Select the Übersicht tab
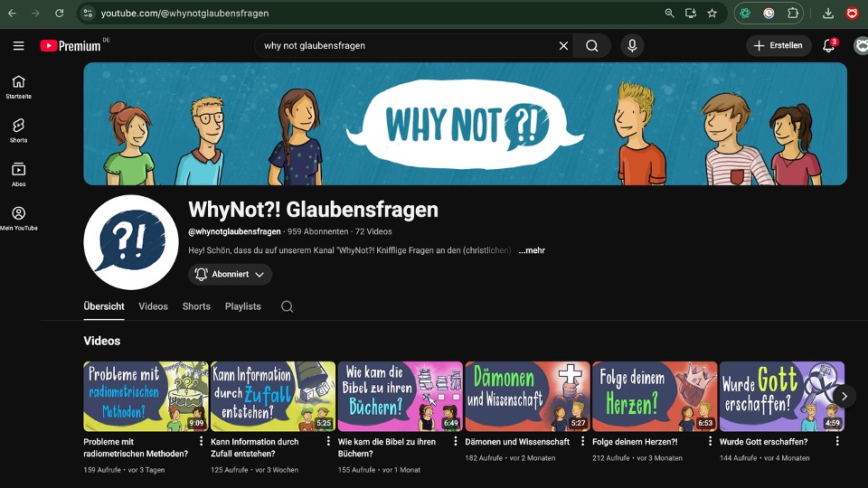The image size is (868, 488). click(x=103, y=306)
